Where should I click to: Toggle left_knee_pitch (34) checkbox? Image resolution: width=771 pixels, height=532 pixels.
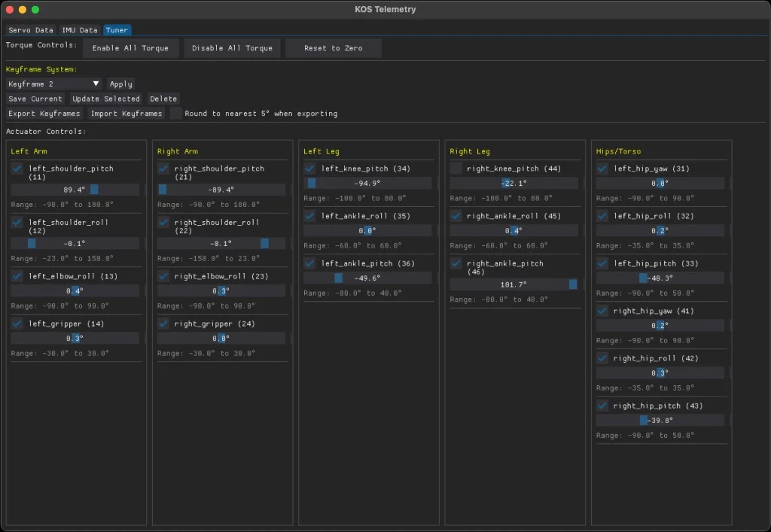coord(309,169)
